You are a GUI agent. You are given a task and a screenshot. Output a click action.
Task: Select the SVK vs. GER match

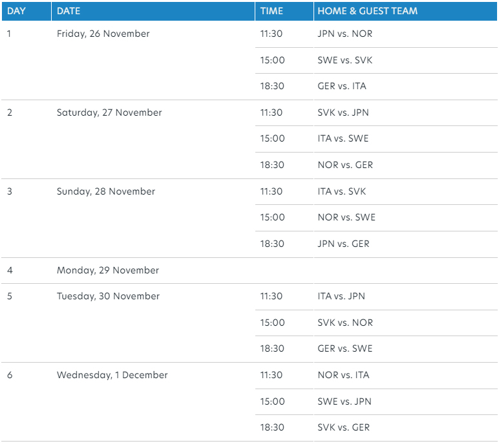pyautogui.click(x=344, y=427)
